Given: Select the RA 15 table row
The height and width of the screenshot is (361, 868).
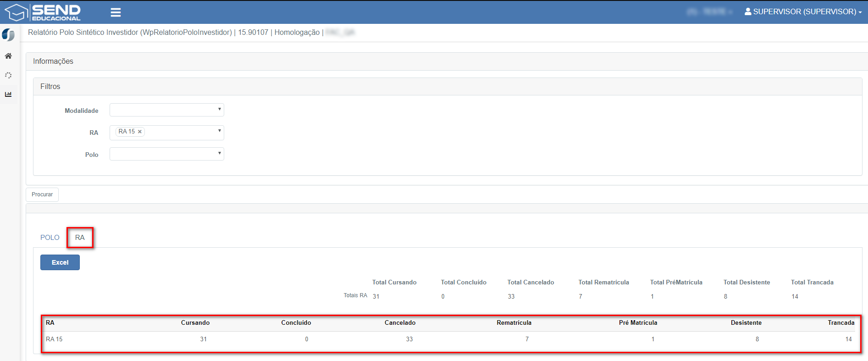Looking at the screenshot, I should pyautogui.click(x=54, y=339).
